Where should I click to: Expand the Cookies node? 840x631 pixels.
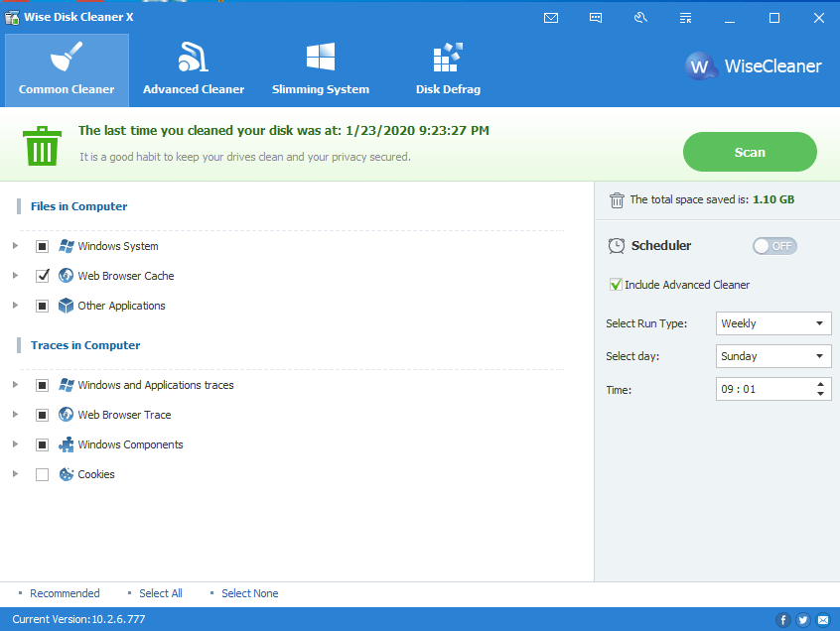(x=16, y=473)
